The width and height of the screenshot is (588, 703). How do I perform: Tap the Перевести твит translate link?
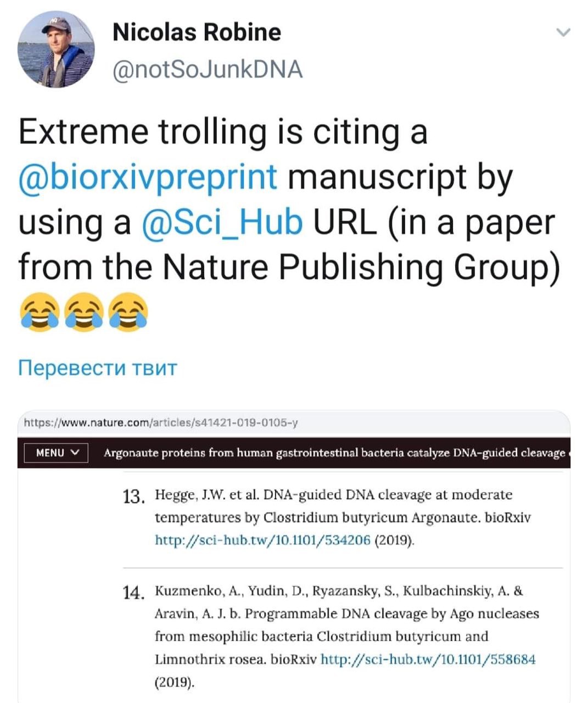click(x=98, y=367)
